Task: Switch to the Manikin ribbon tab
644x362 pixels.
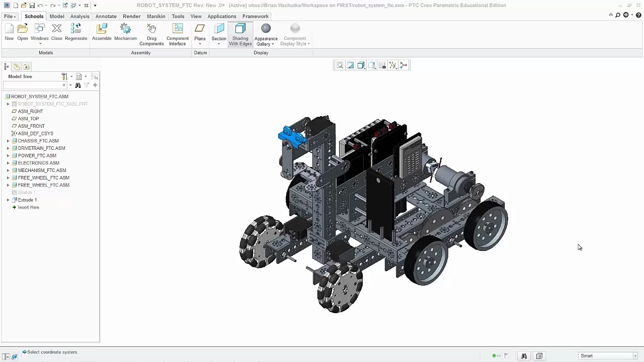Action: click(x=156, y=16)
